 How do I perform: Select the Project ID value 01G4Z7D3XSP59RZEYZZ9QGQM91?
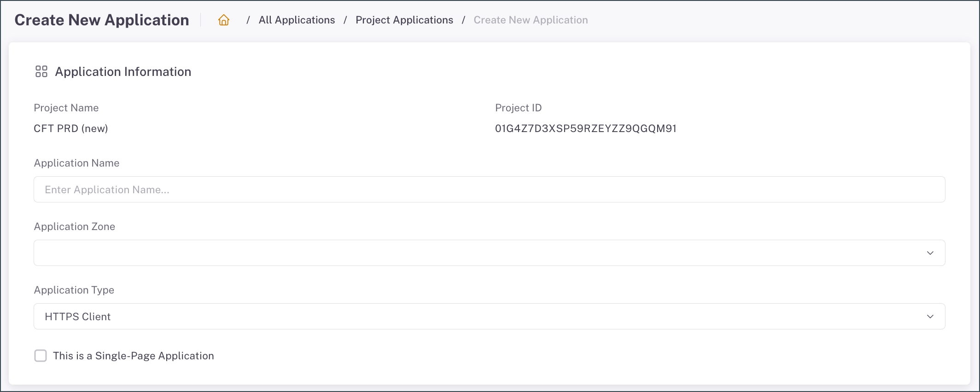[x=586, y=128]
